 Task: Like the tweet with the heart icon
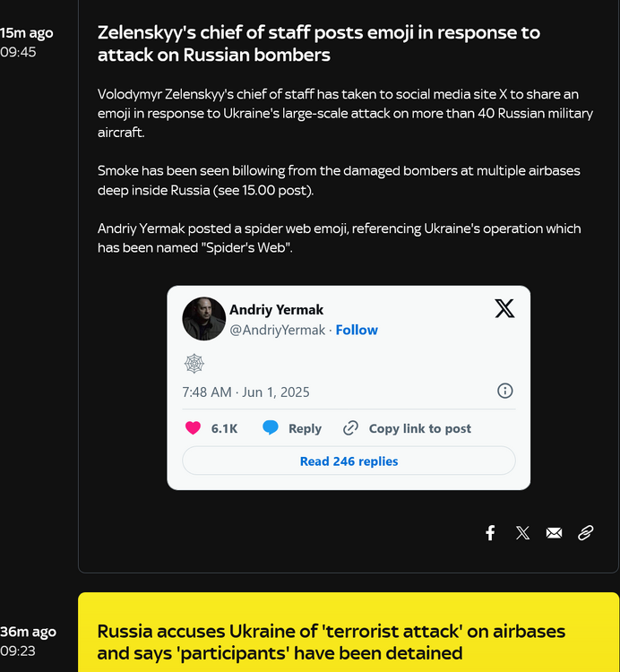tap(193, 428)
